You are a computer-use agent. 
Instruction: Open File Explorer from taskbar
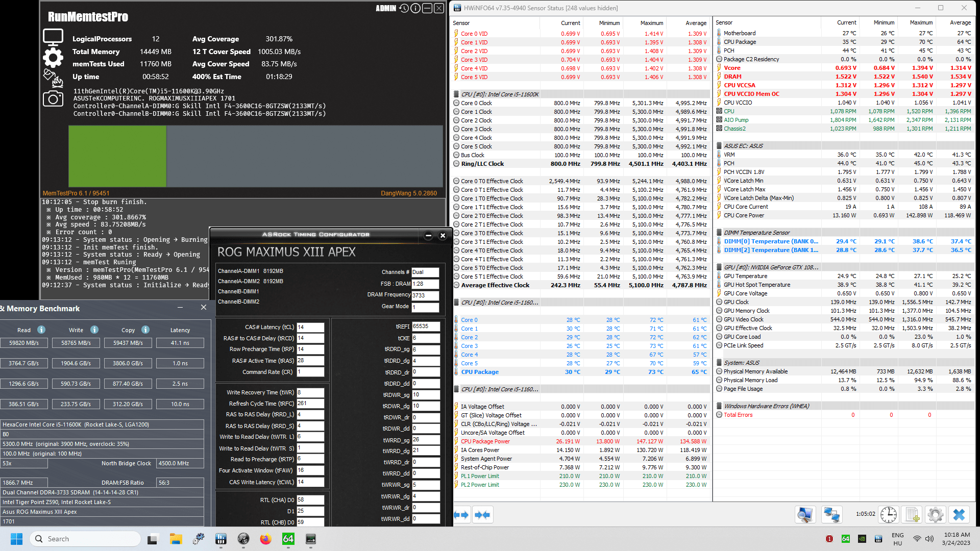coord(176,539)
